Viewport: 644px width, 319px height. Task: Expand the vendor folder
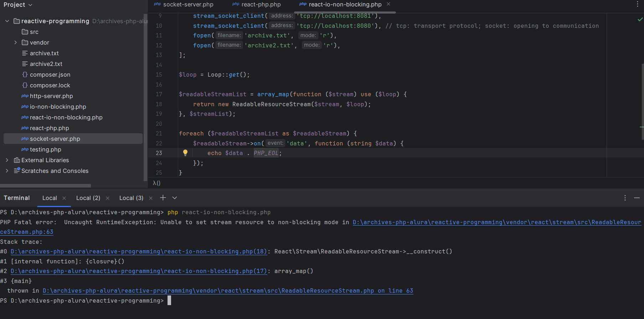point(15,42)
